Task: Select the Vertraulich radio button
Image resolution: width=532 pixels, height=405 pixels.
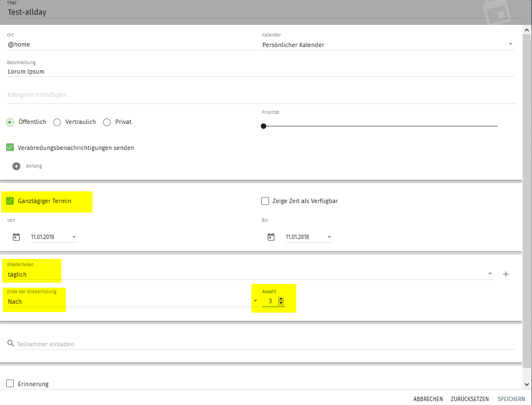Action: pyautogui.click(x=57, y=122)
